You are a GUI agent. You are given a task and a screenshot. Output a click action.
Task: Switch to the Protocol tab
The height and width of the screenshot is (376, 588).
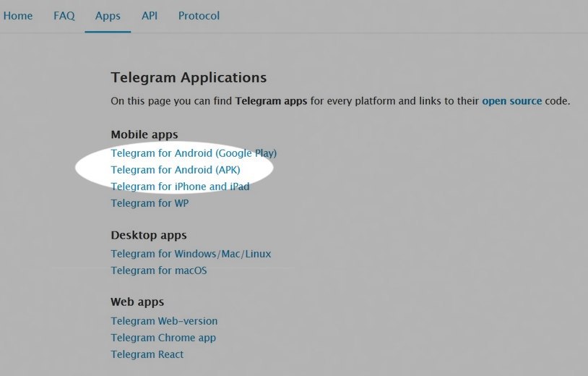(199, 16)
